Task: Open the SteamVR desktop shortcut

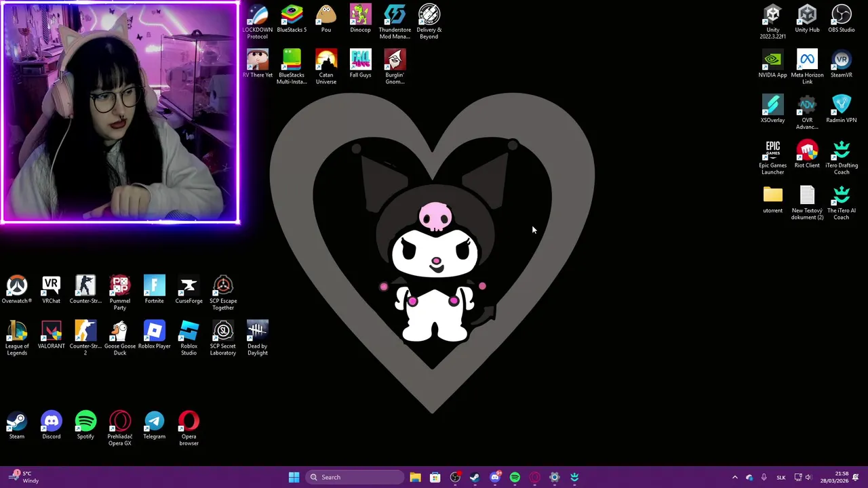Action: [842, 64]
